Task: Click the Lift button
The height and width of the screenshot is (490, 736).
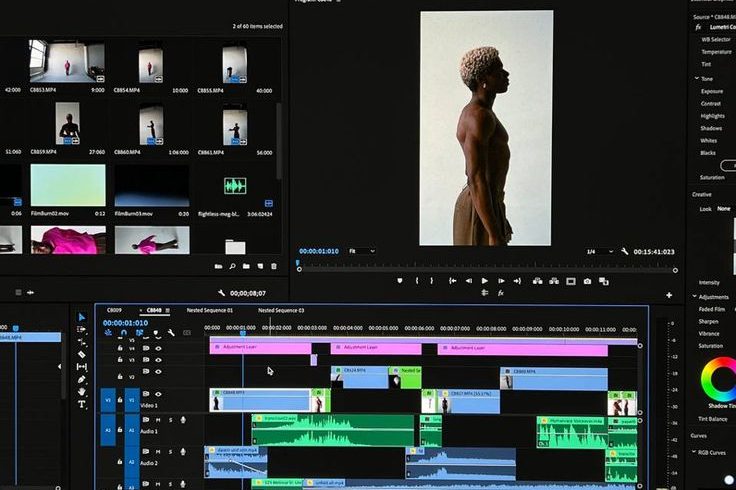Action: point(537,281)
